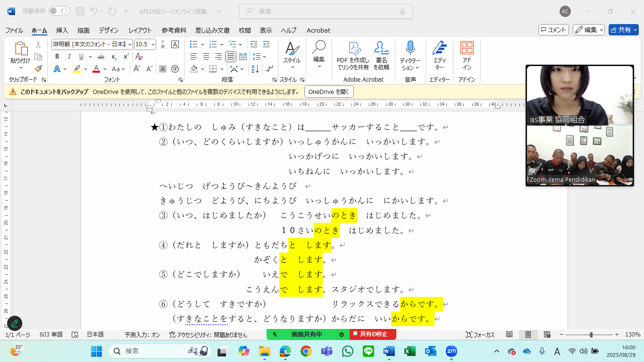This screenshot has height=362, width=644.
Task: Toggle the AutoSave switch
Action: coord(59,11)
